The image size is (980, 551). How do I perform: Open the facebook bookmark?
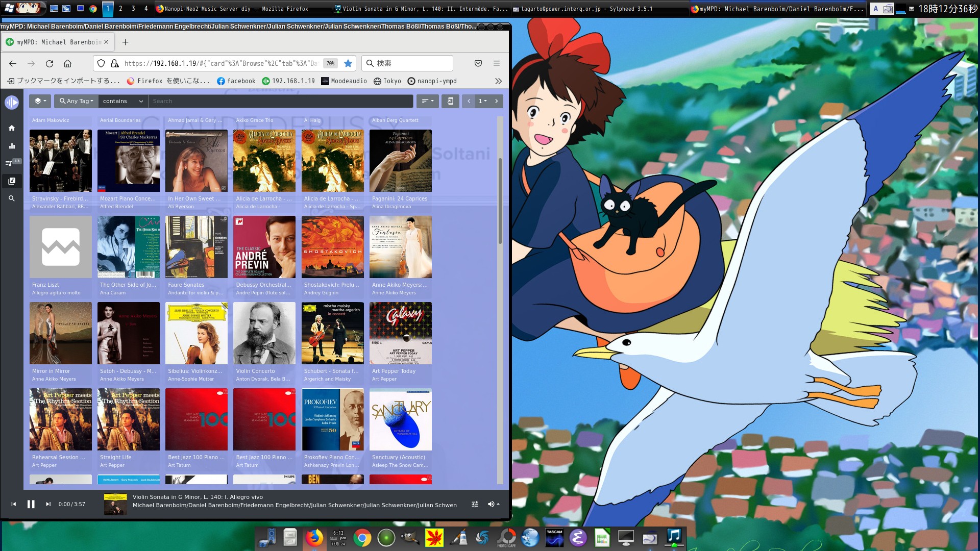pos(236,81)
